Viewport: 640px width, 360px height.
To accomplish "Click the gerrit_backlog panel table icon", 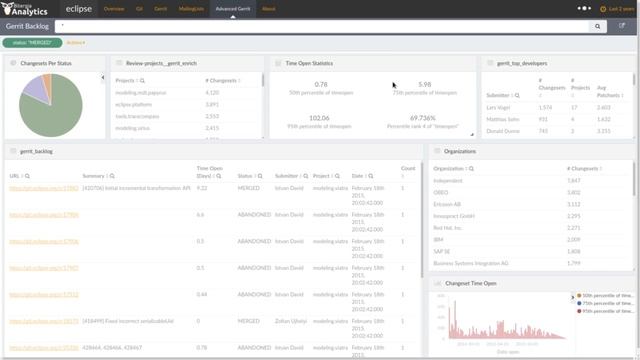I will click(x=13, y=151).
